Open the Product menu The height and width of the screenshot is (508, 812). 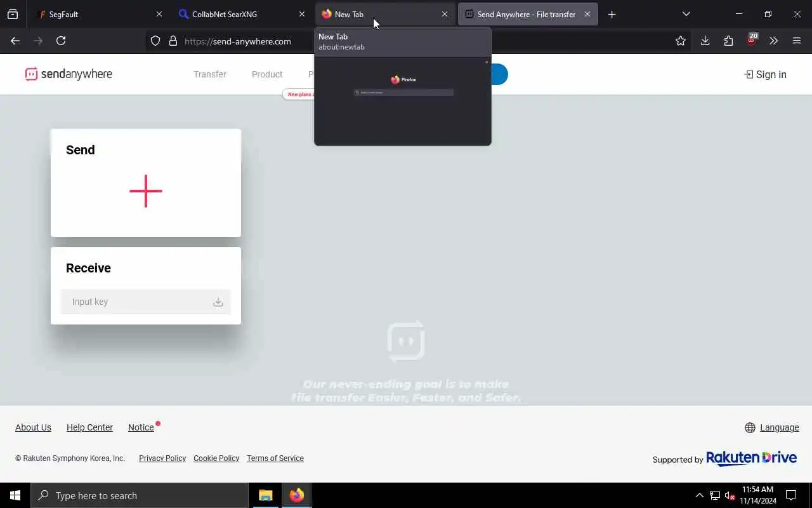tap(267, 74)
